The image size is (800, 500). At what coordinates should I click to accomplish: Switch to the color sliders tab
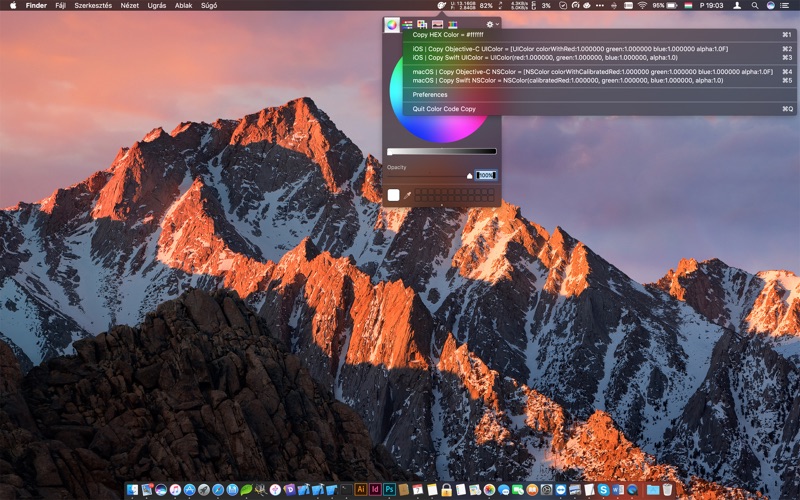pyautogui.click(x=408, y=24)
